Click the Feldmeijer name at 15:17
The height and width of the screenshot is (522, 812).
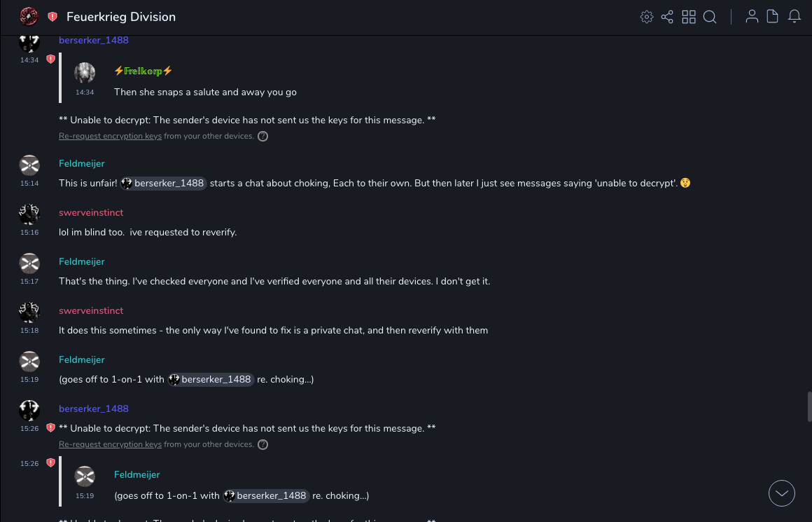point(81,261)
